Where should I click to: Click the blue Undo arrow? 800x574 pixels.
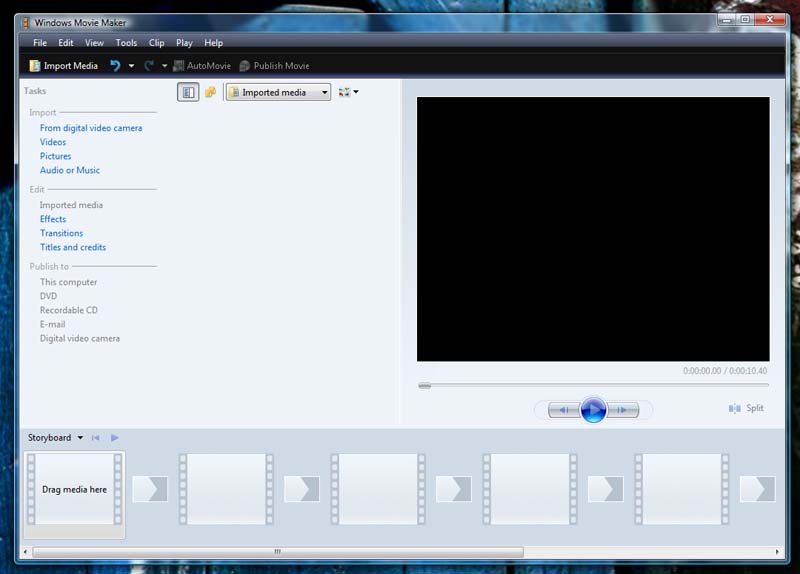tap(115, 66)
